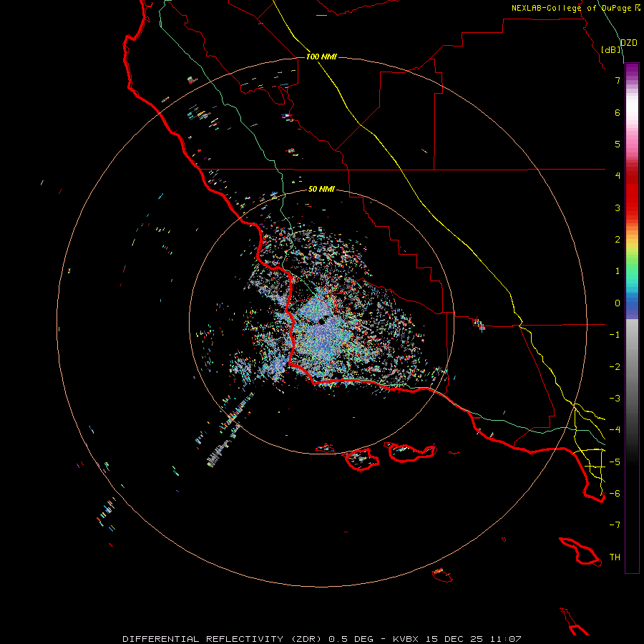Screen dimensions: 644x644
Task: Click the scale value 4 on color bar
Action: pos(618,176)
